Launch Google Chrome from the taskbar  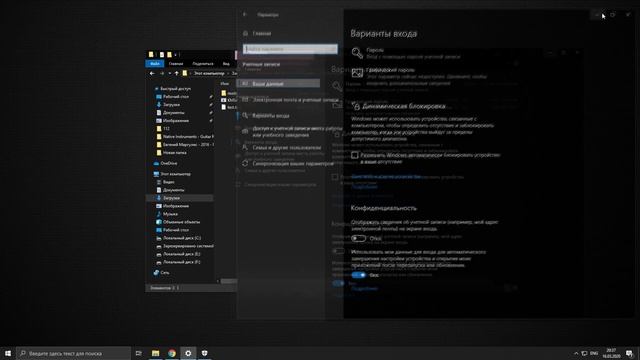172,353
